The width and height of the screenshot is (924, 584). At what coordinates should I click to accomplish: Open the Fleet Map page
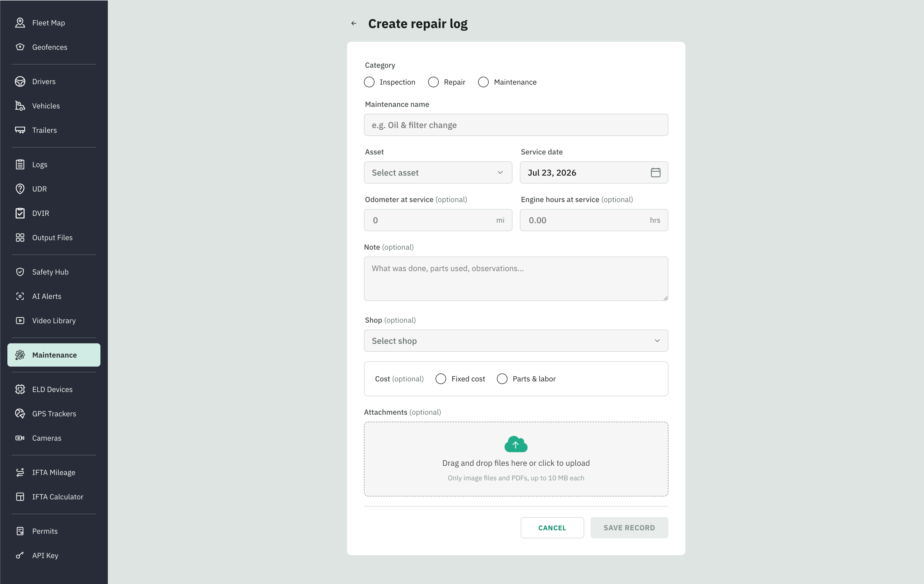54,23
